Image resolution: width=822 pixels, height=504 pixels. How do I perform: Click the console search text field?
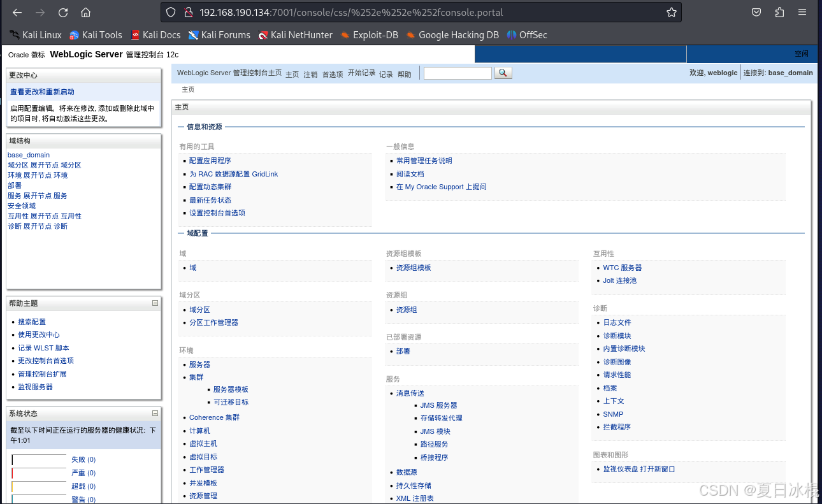pos(458,73)
